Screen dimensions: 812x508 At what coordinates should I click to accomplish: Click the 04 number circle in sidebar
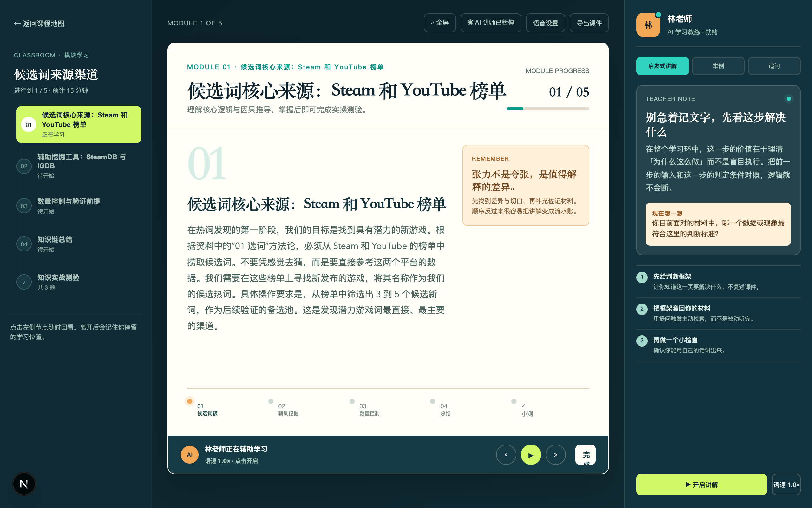tap(24, 244)
